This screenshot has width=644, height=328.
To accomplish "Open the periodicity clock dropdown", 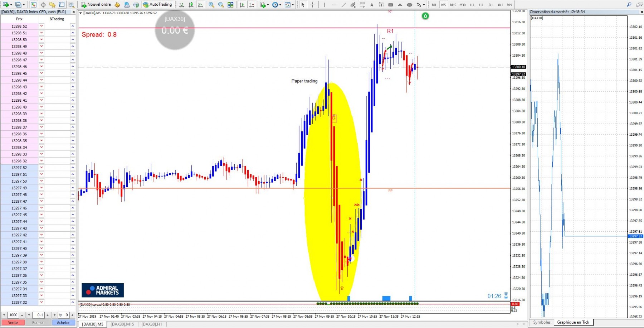I will [277, 5].
